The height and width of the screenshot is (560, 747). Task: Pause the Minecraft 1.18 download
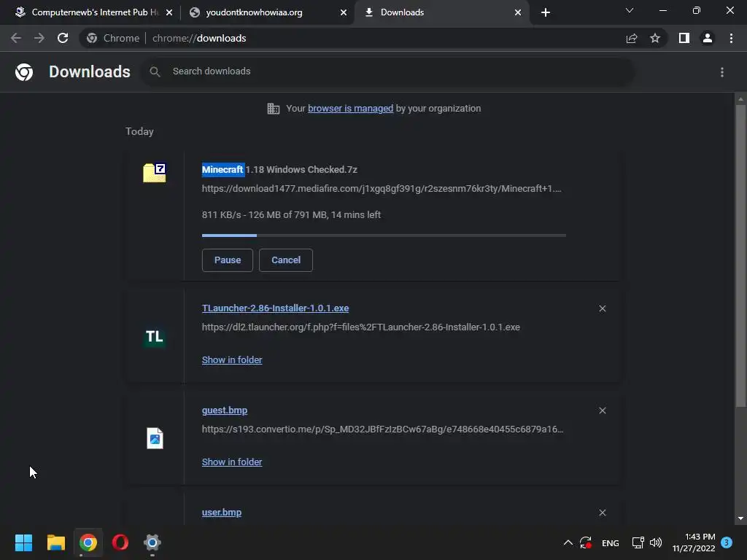pos(228,260)
